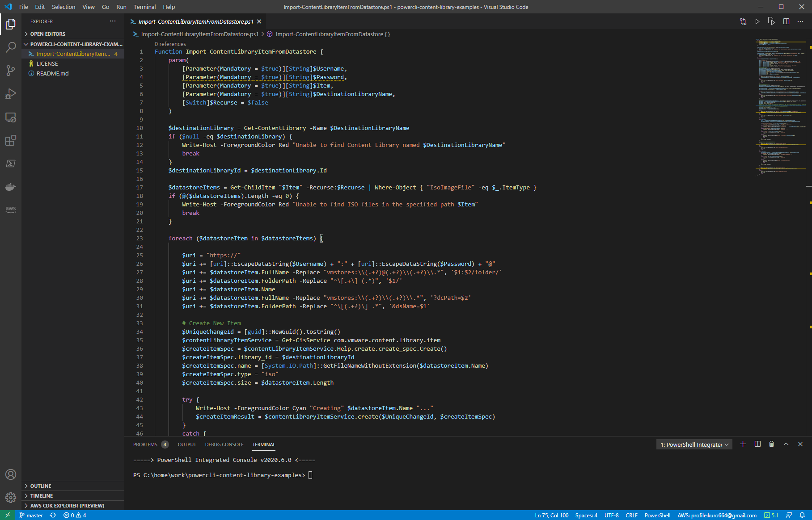The image size is (812, 520).
Task: Split the terminal panel
Action: (757, 444)
